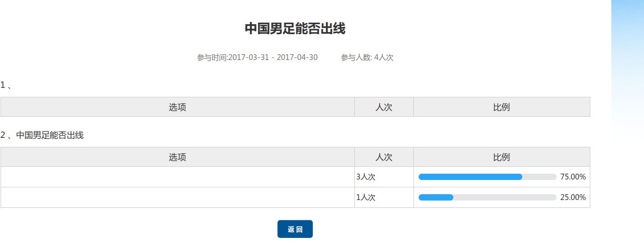This screenshot has height=250, width=644.
Task: Click the 75.00% percentage text
Action: (573, 177)
